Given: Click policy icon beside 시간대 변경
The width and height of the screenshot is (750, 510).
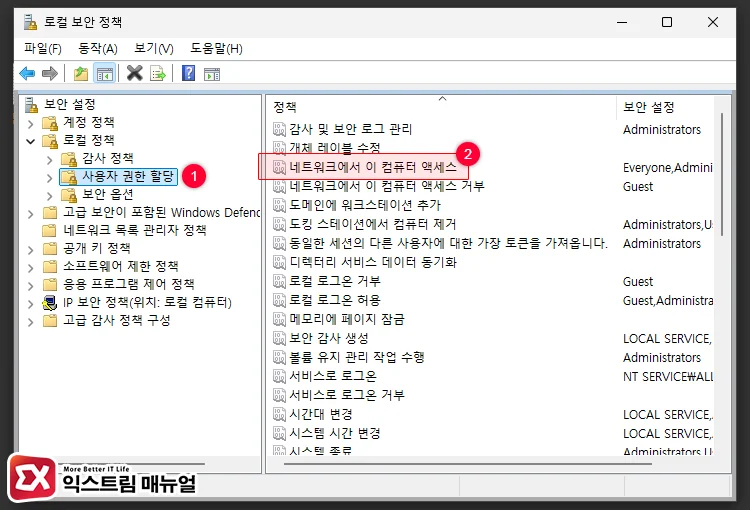Looking at the screenshot, I should pyautogui.click(x=279, y=414).
